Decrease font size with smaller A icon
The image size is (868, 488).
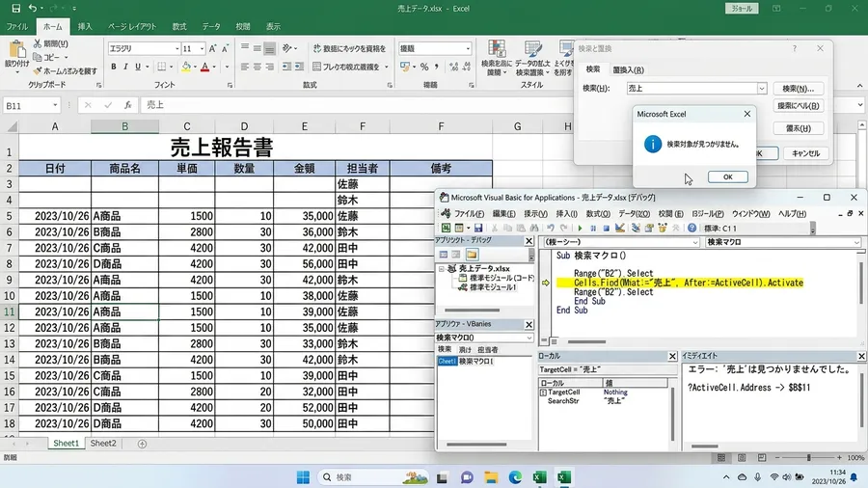[x=225, y=48]
